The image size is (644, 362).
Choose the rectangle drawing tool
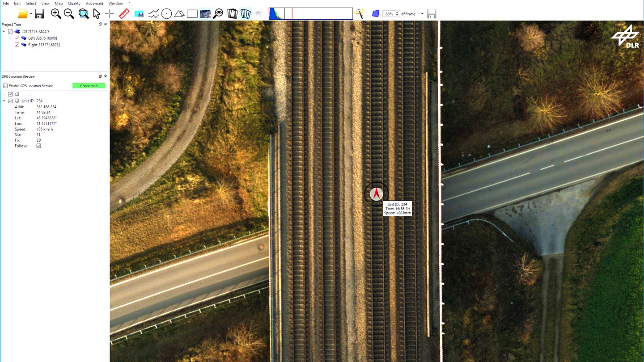[192, 14]
